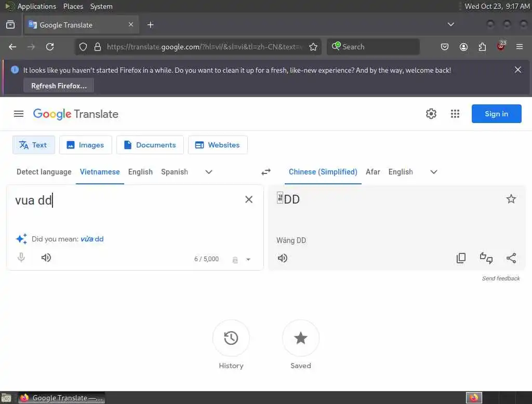The width and height of the screenshot is (532, 404).
Task: Reload the current page
Action: pyautogui.click(x=50, y=47)
